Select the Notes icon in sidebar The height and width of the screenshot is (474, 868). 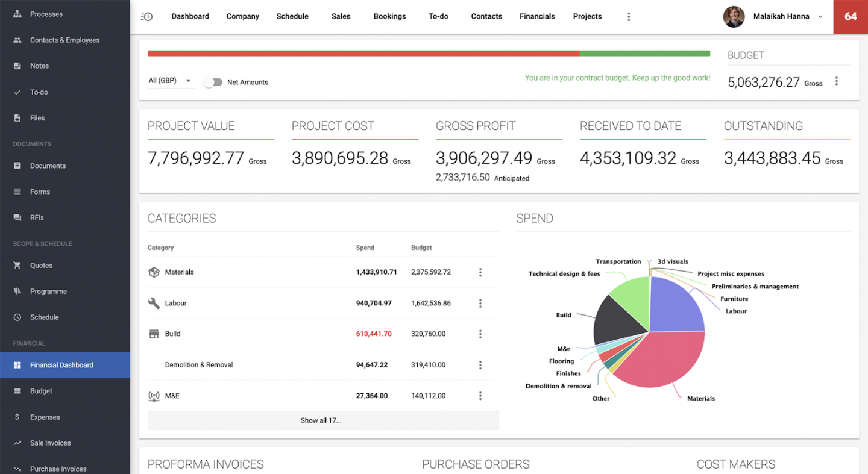pos(17,66)
